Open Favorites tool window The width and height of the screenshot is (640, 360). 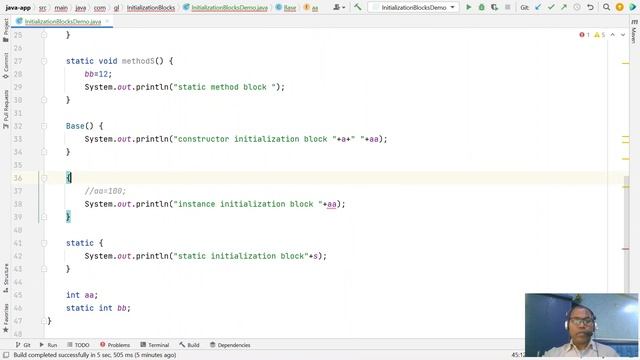[x=6, y=318]
